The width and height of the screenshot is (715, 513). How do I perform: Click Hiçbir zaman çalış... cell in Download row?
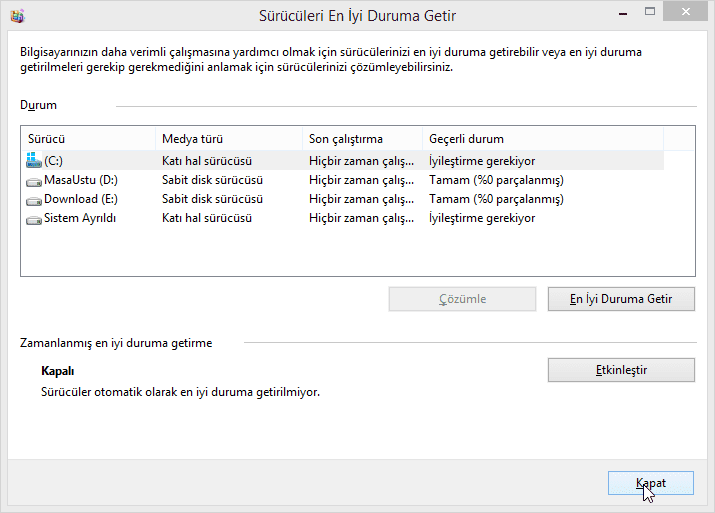(x=362, y=199)
